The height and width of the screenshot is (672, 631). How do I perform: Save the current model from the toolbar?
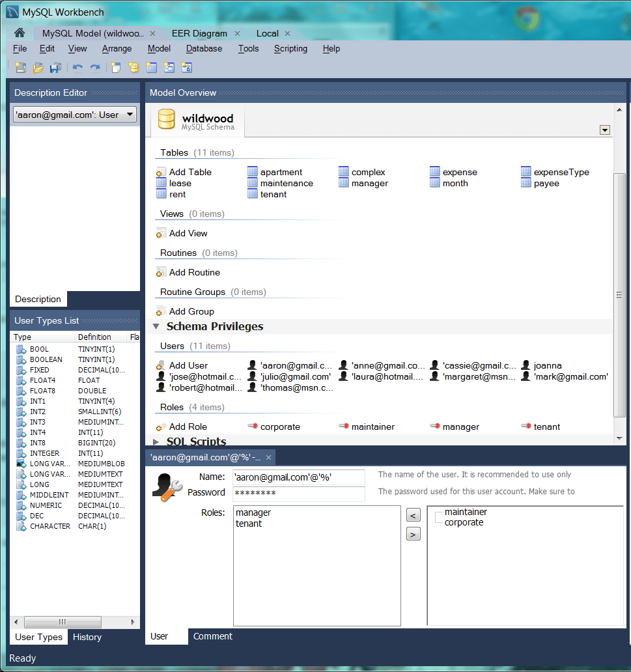click(x=57, y=68)
